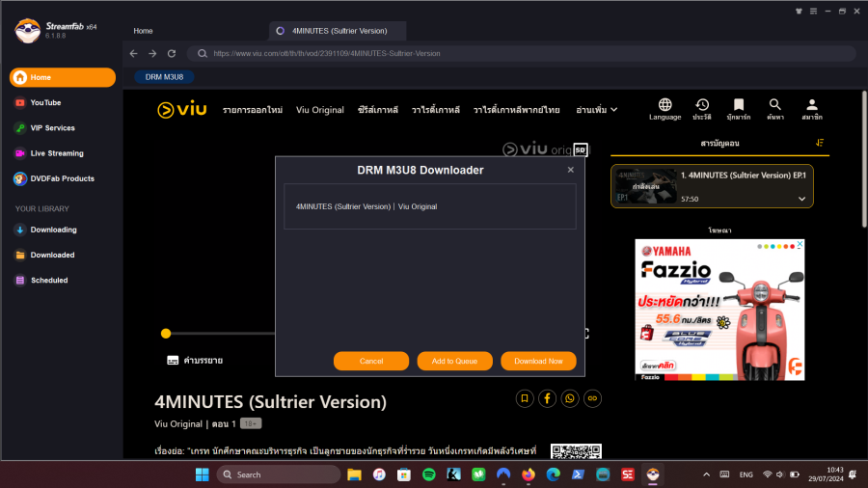Open Viu watch history clock icon

pyautogui.click(x=702, y=109)
